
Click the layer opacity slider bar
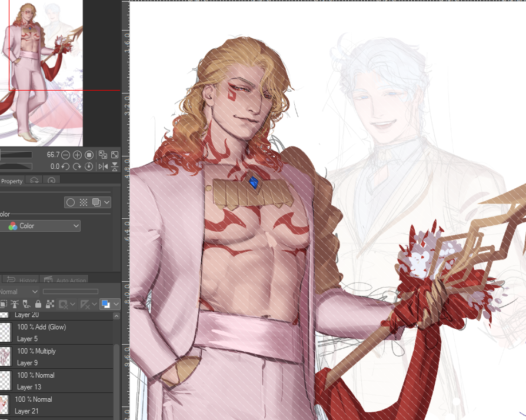coord(71,292)
